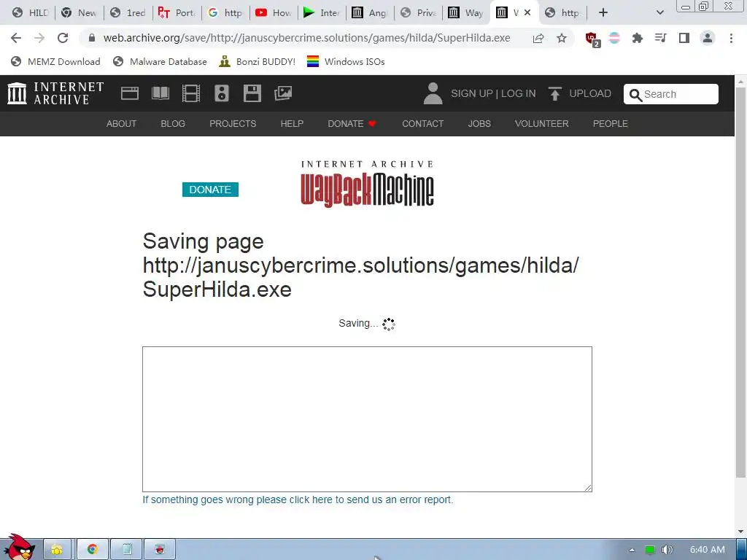The image size is (747, 560).
Task: Open the Internet Archive Audio speaker icon
Action: tap(222, 93)
